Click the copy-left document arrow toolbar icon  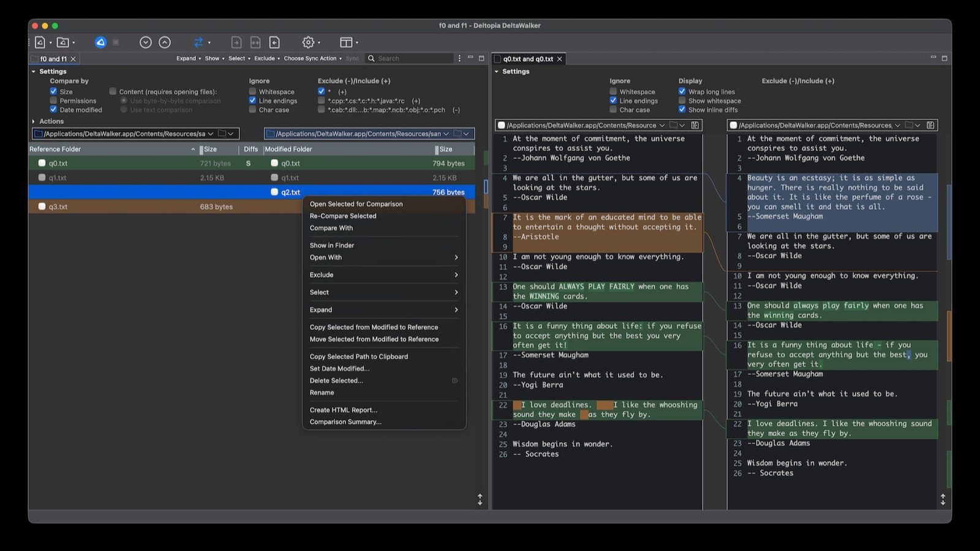pyautogui.click(x=274, y=42)
